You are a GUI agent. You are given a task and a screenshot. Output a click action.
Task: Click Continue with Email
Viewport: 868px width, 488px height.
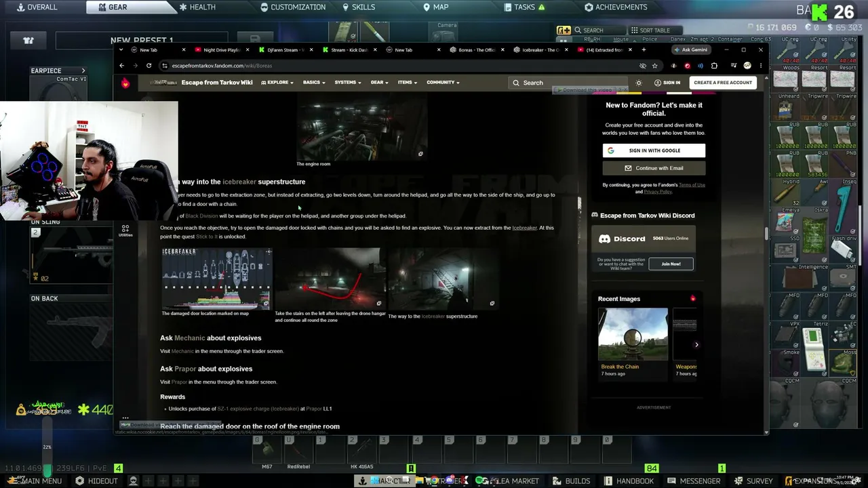pos(654,168)
